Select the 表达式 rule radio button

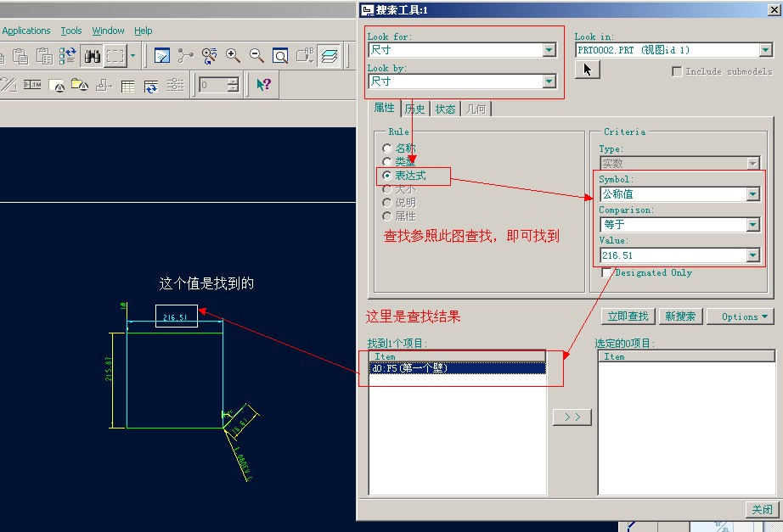tap(387, 176)
